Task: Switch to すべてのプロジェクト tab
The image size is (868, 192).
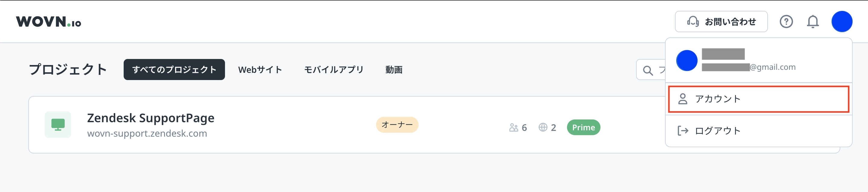Action: 174,70
